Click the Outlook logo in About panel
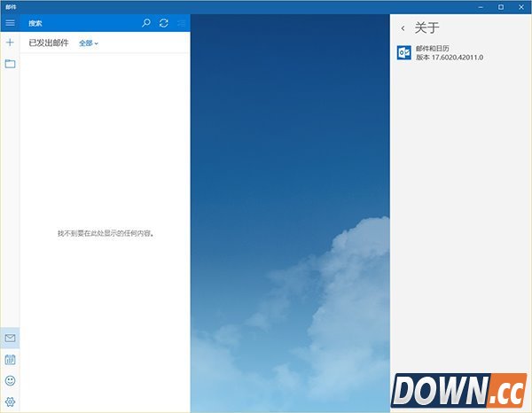The width and height of the screenshot is (532, 413). [404, 53]
